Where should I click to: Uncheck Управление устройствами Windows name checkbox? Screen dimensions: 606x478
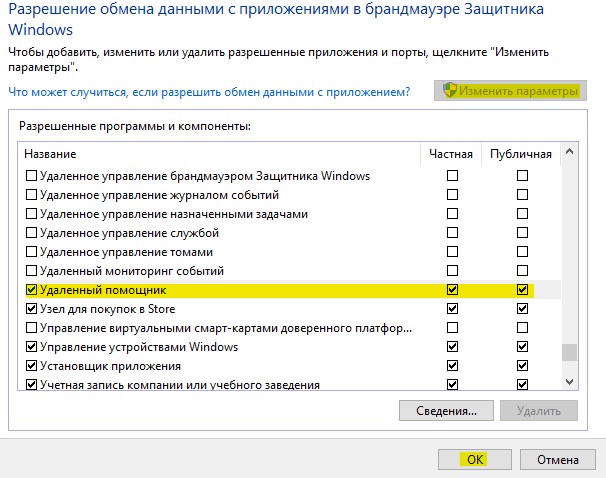click(31, 347)
